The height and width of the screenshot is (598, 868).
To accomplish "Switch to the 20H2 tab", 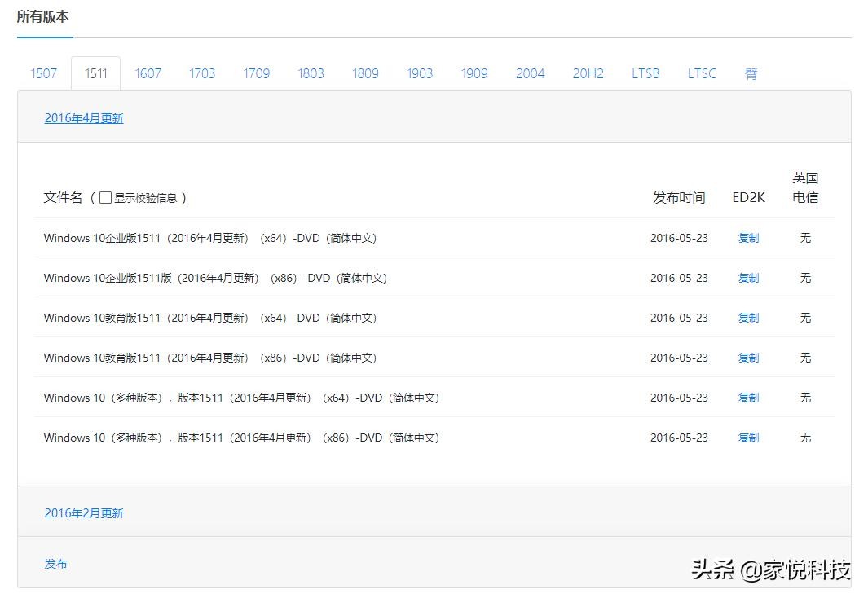I will coord(588,73).
